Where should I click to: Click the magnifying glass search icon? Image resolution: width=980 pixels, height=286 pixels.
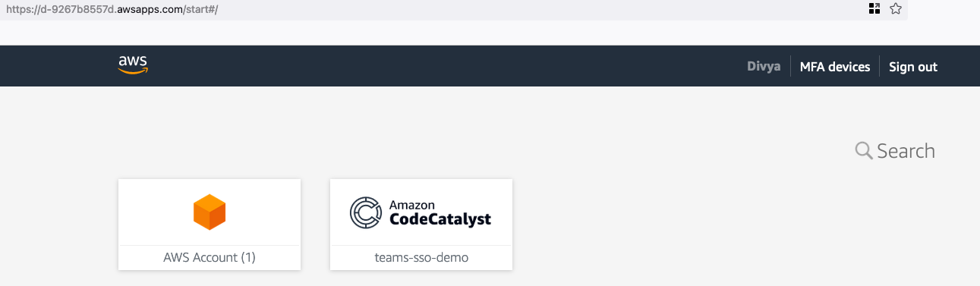pos(863,151)
